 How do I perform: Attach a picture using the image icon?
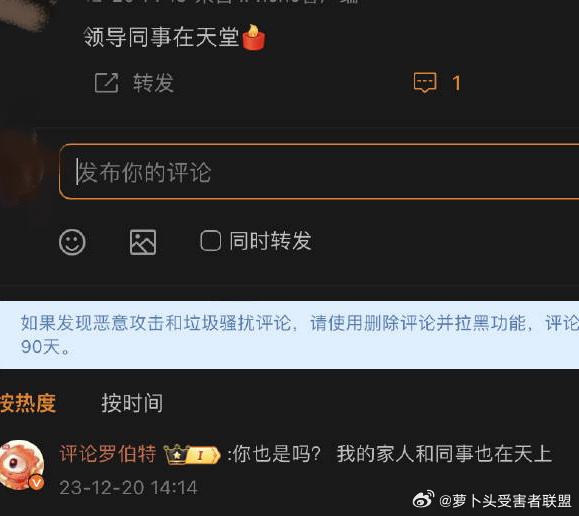(143, 242)
